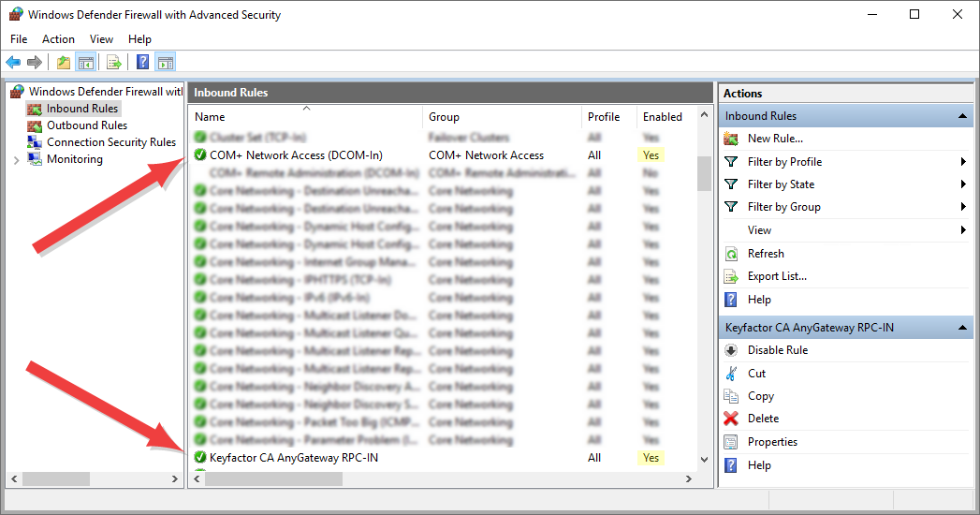Click the back arrow toolbar icon
The height and width of the screenshot is (515, 980).
click(x=13, y=63)
